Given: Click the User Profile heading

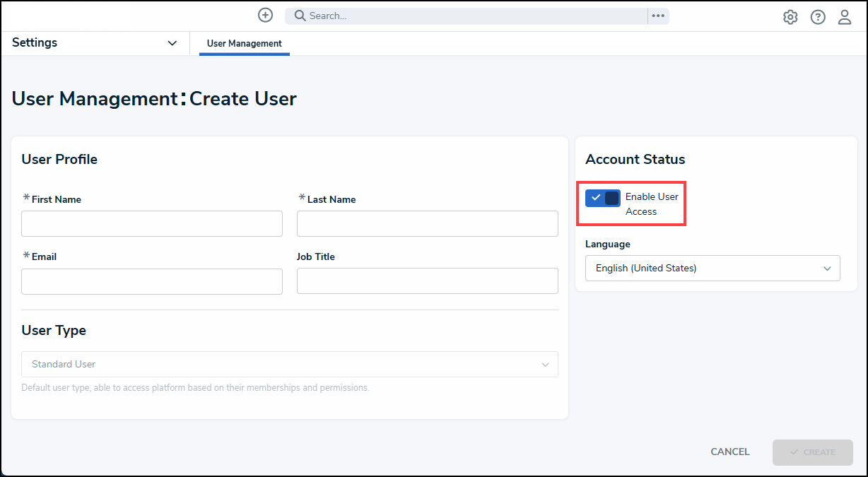Looking at the screenshot, I should 59,160.
